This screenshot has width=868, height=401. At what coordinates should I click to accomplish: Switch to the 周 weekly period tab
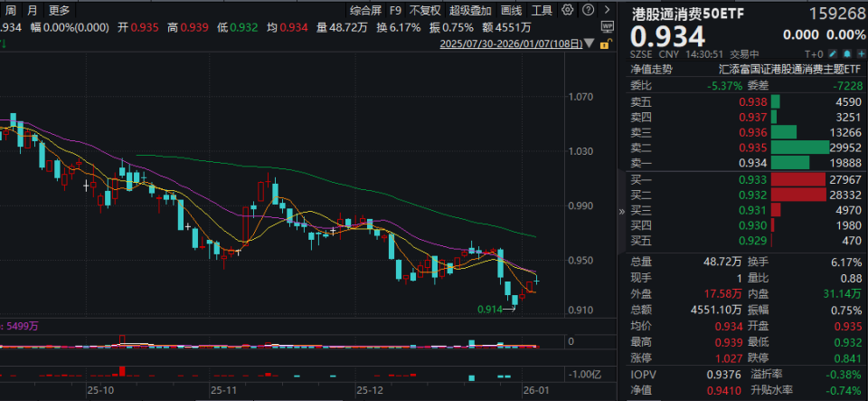point(12,9)
